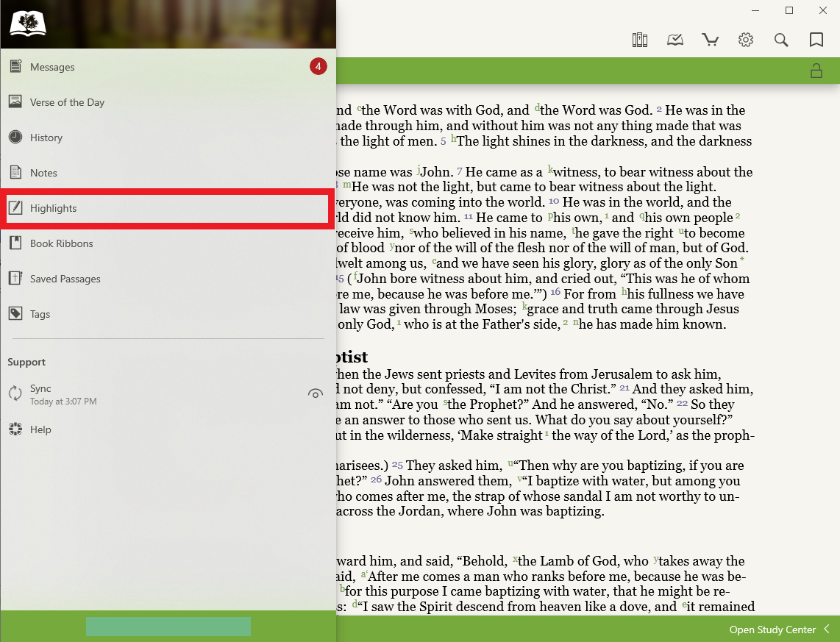
Task: Open the Library books icon
Action: (x=639, y=40)
